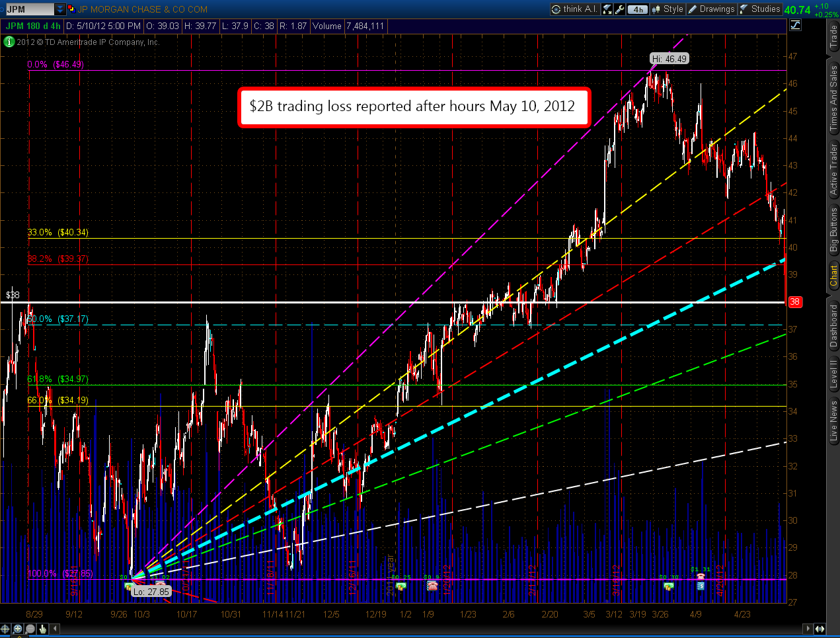Click the $0.30 dividend icon near 3/26

668,586
